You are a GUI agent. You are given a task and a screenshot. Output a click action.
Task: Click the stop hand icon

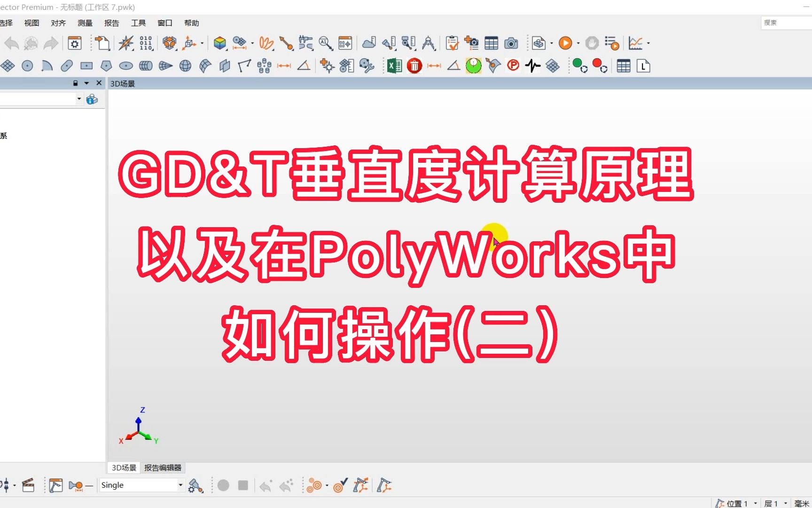point(592,43)
